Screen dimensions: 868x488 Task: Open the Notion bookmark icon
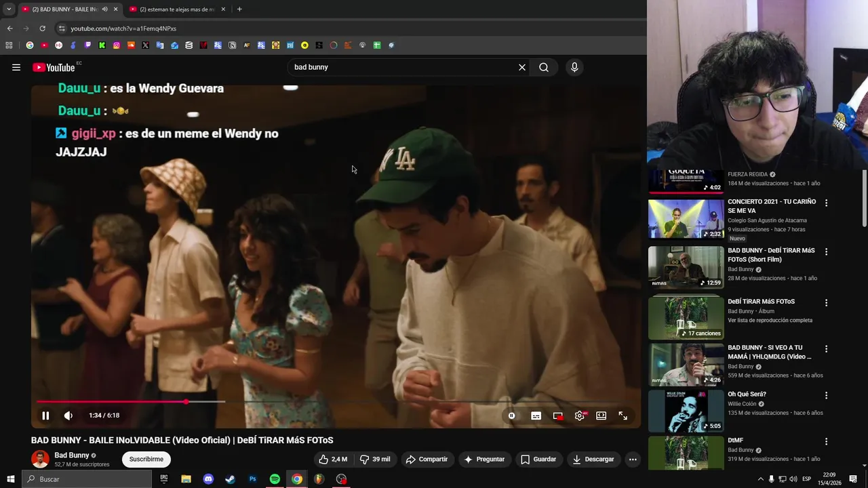tap(232, 45)
